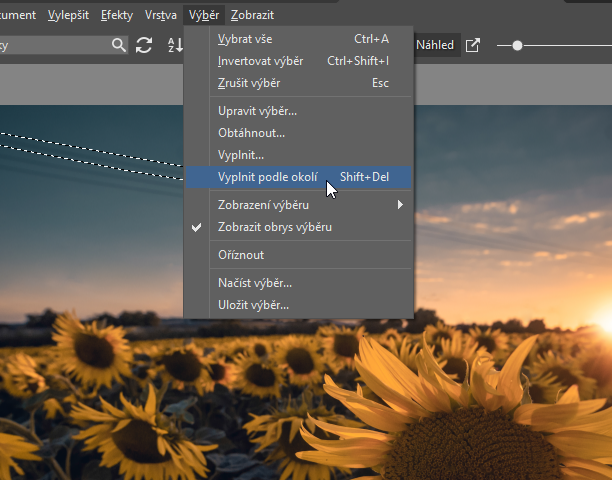Image resolution: width=612 pixels, height=480 pixels.
Task: Close the open Výběr menu
Action: pyautogui.click(x=204, y=15)
